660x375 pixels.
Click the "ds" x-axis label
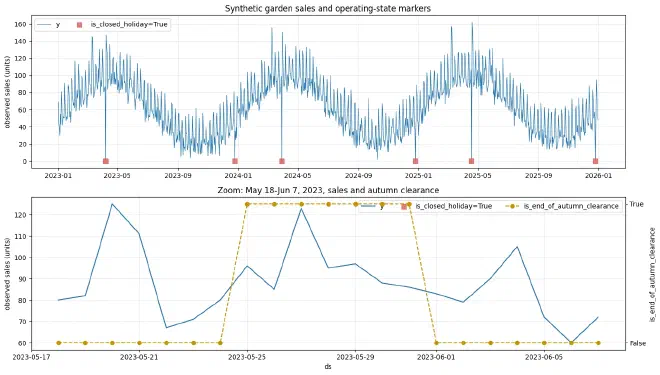click(328, 367)
